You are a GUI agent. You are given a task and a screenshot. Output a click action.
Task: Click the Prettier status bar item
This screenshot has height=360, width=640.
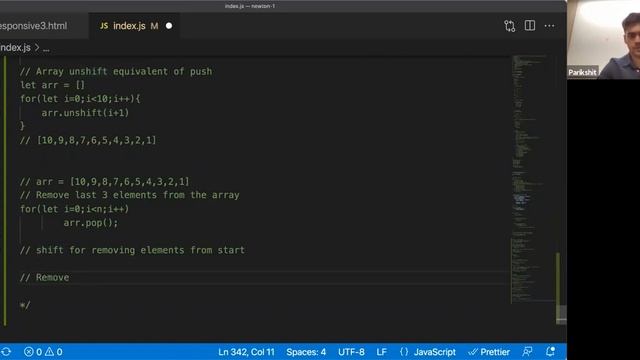[489, 351]
